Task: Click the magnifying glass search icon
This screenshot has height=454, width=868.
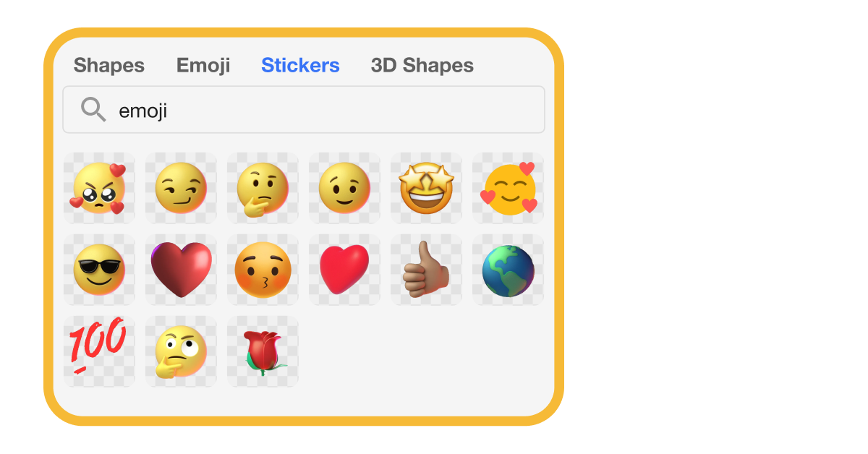Action: 93,110
